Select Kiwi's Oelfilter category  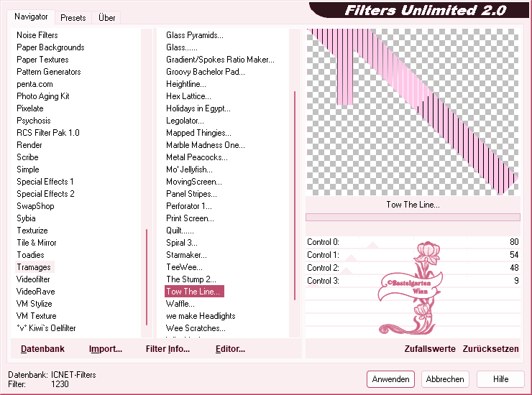pyautogui.click(x=46, y=328)
